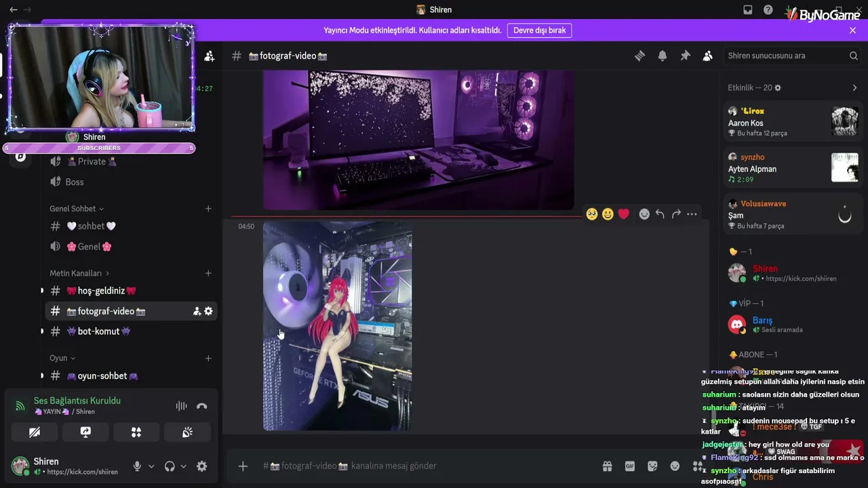Join the Boss voice channel

pyautogui.click(x=131, y=182)
